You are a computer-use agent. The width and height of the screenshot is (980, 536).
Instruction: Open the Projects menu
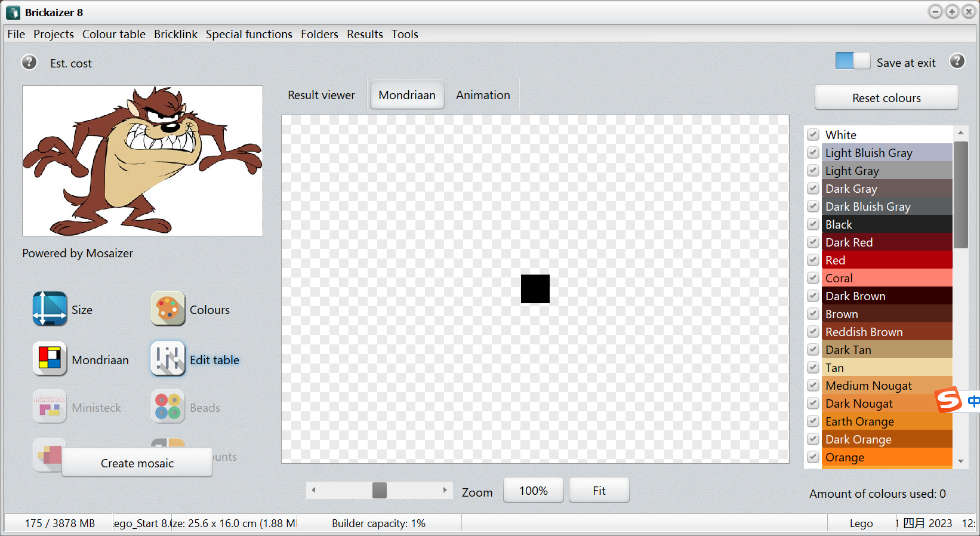pos(54,34)
